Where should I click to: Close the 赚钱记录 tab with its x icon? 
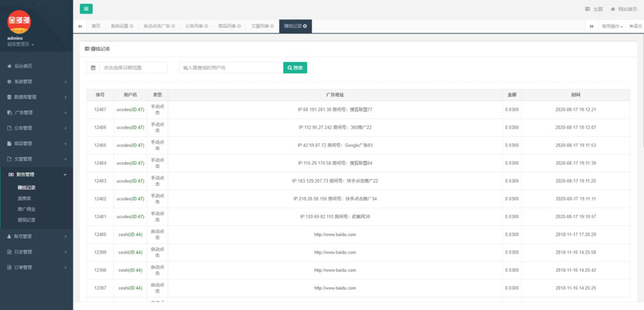click(x=305, y=26)
